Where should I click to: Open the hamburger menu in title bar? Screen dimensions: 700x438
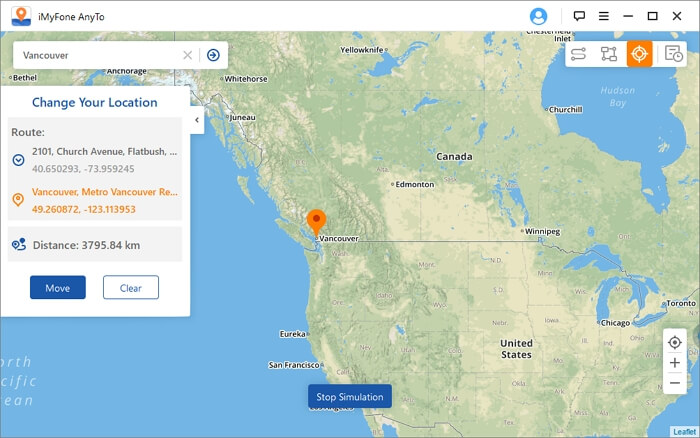(x=604, y=17)
